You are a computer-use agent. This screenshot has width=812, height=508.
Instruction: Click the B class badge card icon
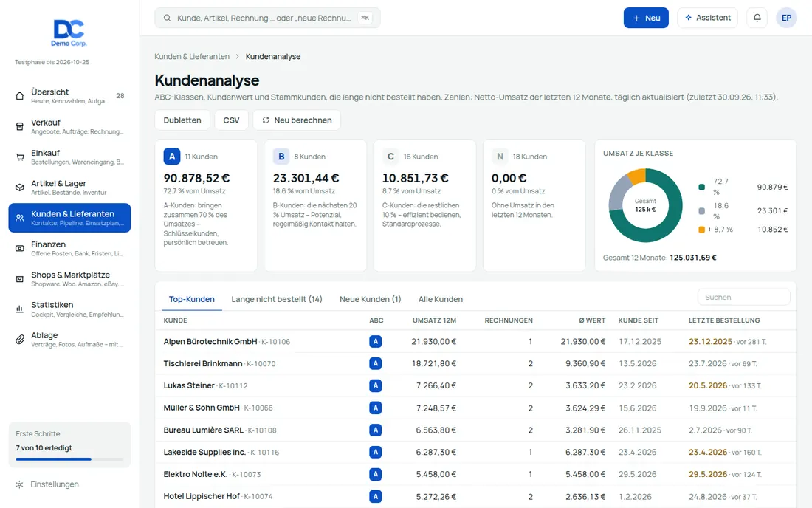pos(281,157)
